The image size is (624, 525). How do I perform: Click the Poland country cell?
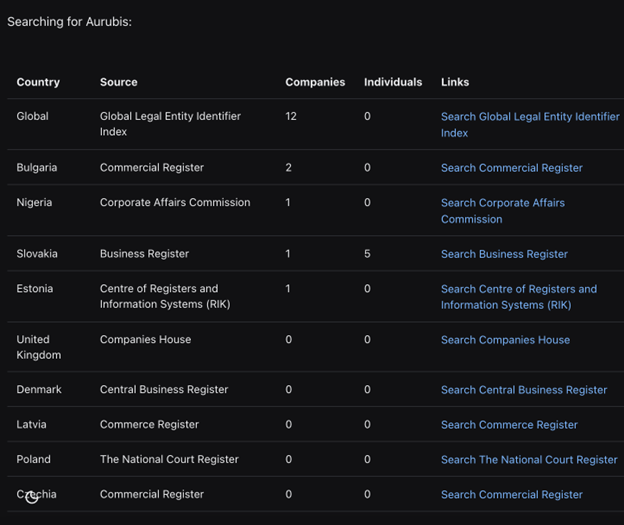(x=33, y=459)
